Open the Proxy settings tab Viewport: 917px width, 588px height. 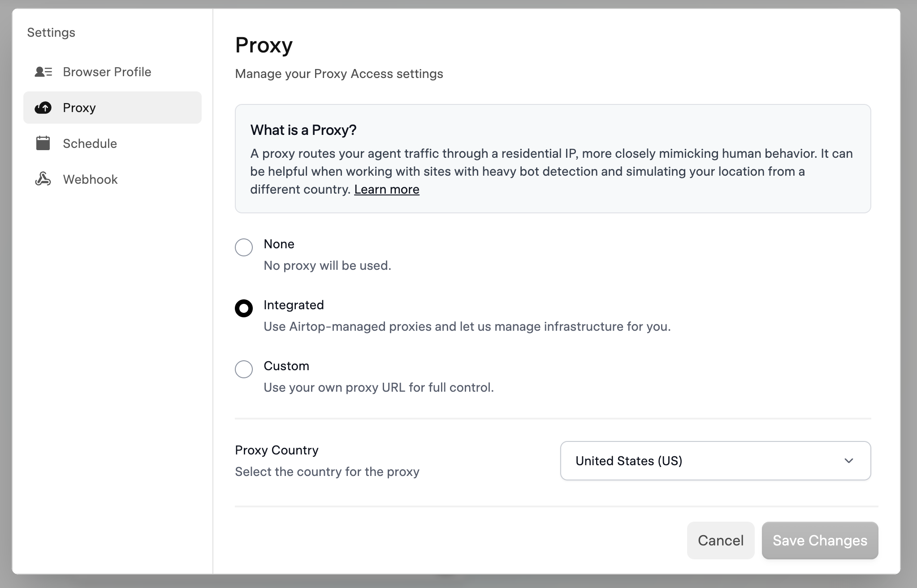[79, 108]
